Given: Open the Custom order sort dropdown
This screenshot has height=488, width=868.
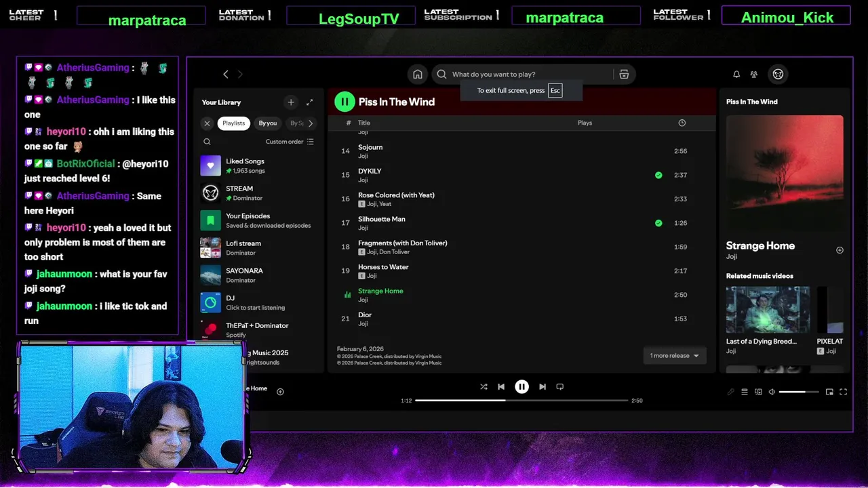Looking at the screenshot, I should click(290, 142).
